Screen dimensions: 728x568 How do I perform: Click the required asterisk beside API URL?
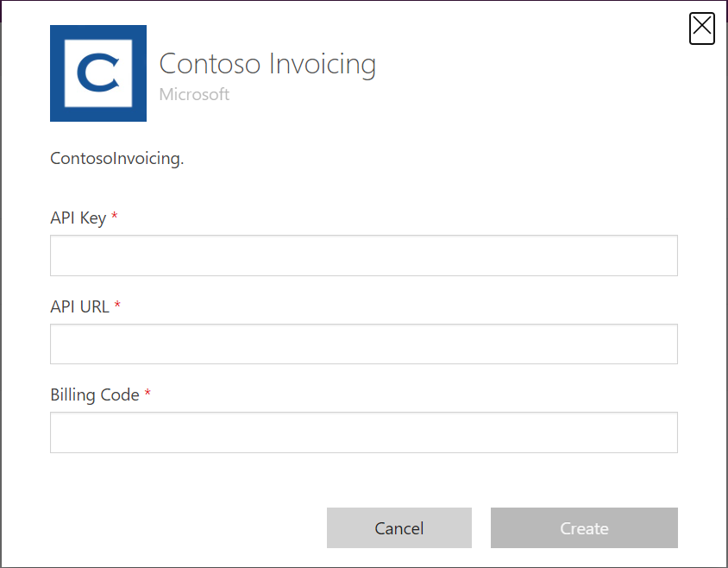coord(117,305)
